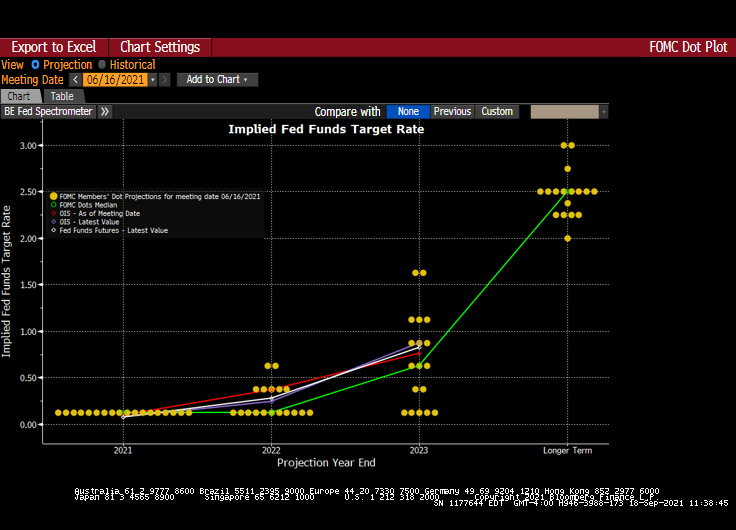Click the yellow FOMC dot projections legend marker
This screenshot has height=530, width=736.
53,196
